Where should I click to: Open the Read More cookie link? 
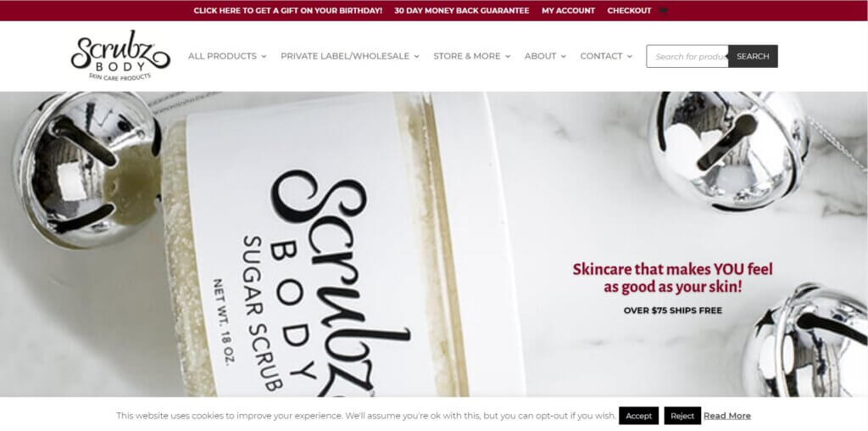point(727,416)
